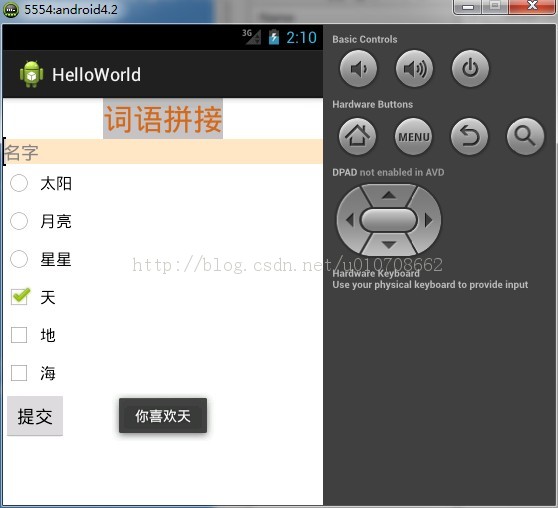
Task: Click the DPAD center button
Action: coord(389,220)
